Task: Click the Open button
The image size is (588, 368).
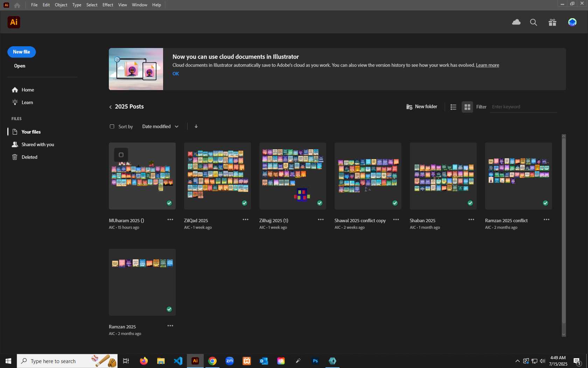Action: [x=20, y=66]
